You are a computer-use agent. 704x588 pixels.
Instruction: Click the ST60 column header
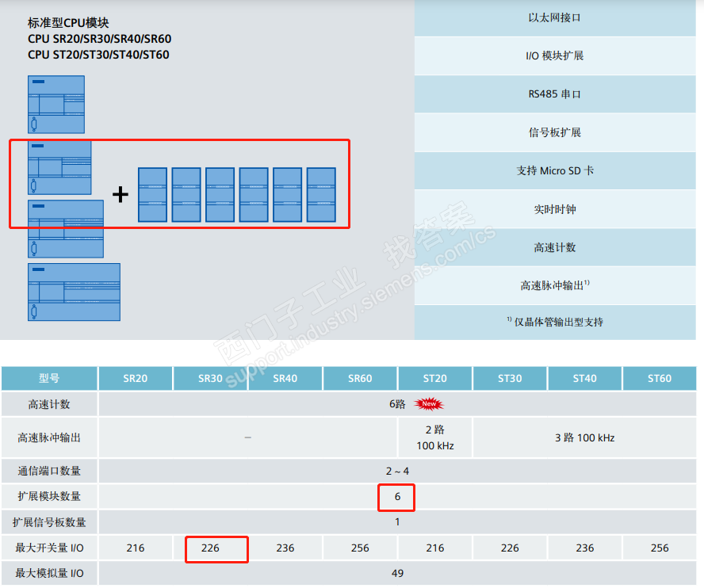660,378
